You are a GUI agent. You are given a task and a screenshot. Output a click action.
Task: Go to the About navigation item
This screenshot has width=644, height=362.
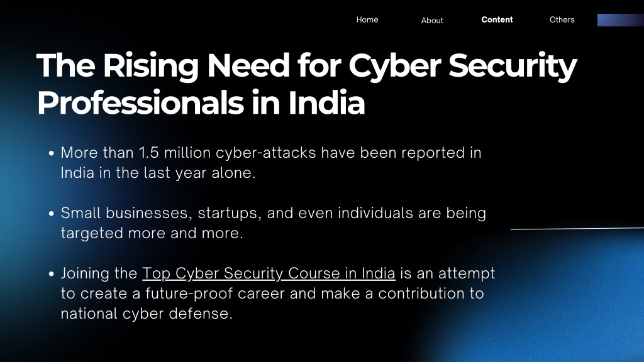[432, 21]
